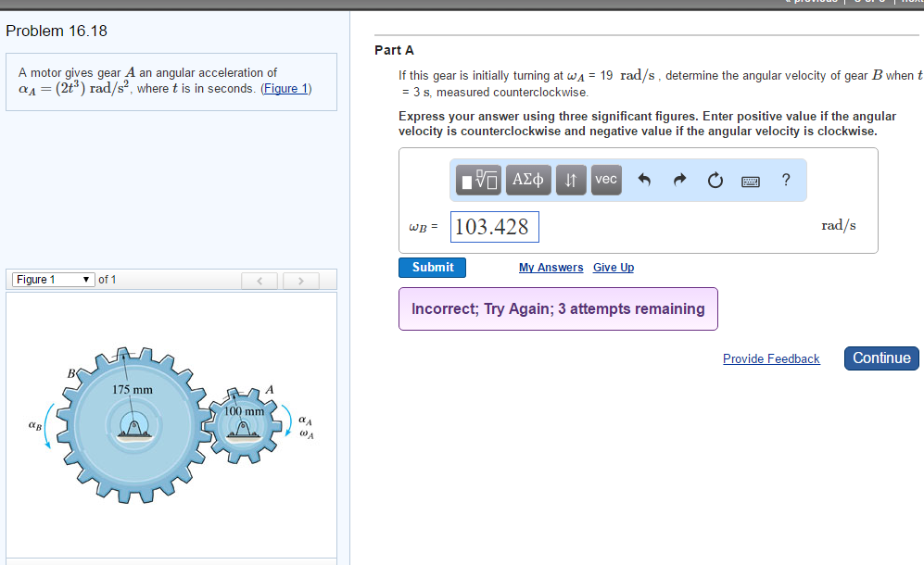This screenshot has width=924, height=565.
Task: Open the Provide Feedback link
Action: pos(771,358)
